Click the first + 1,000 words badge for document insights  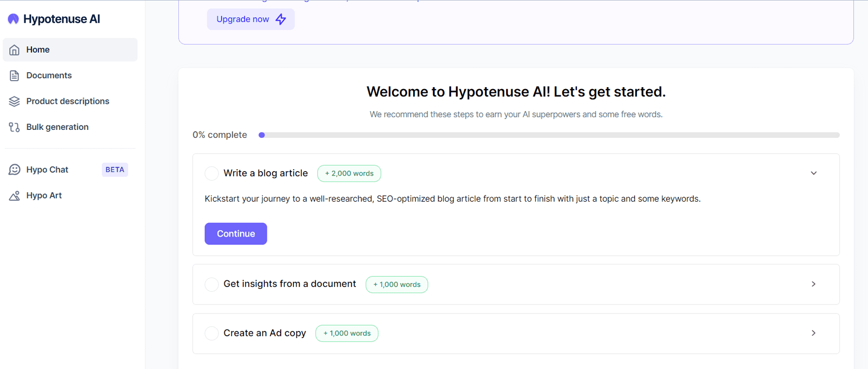tap(397, 284)
